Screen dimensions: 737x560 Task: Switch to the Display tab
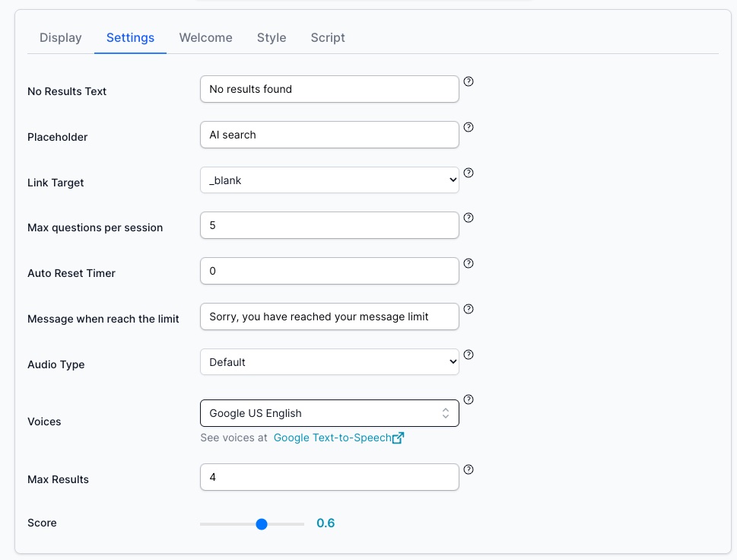tap(60, 37)
